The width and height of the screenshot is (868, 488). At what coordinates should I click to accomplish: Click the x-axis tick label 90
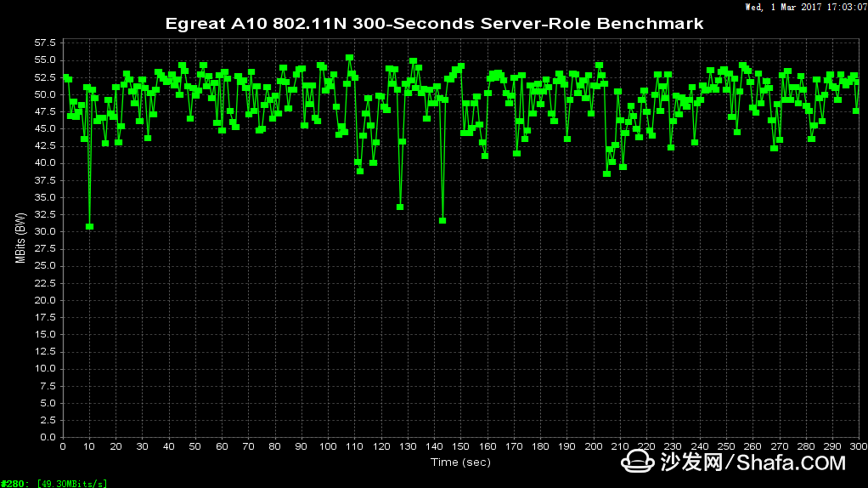click(302, 446)
